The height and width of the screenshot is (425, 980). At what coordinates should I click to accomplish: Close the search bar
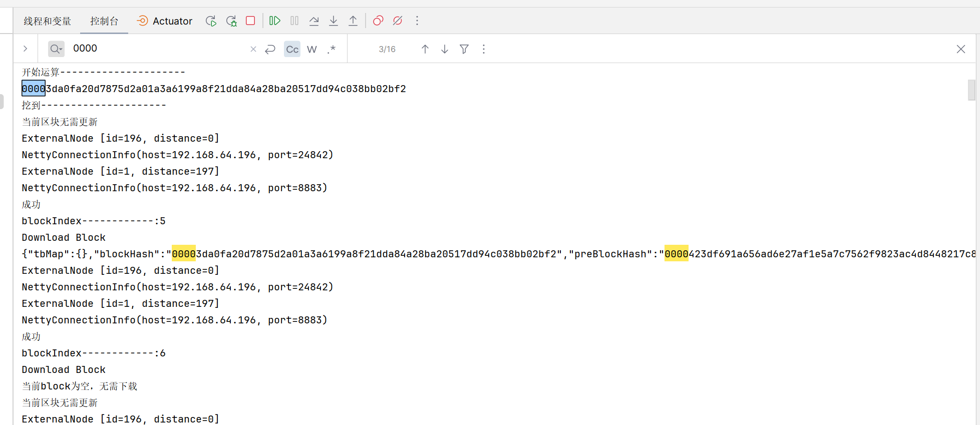[961, 49]
